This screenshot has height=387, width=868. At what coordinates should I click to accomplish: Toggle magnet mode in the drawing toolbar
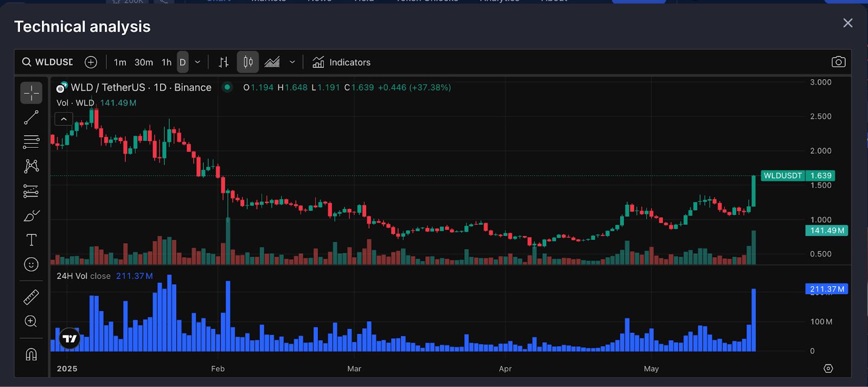pyautogui.click(x=31, y=354)
